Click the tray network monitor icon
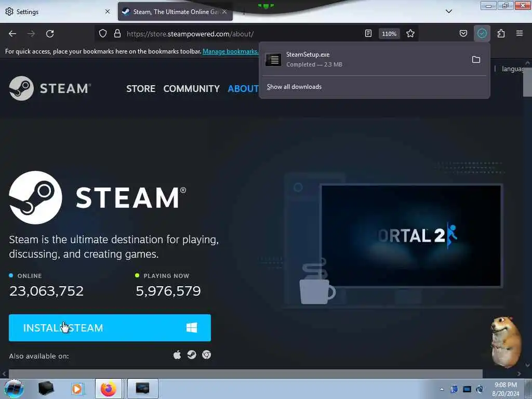The width and height of the screenshot is (532, 399). coord(467,389)
